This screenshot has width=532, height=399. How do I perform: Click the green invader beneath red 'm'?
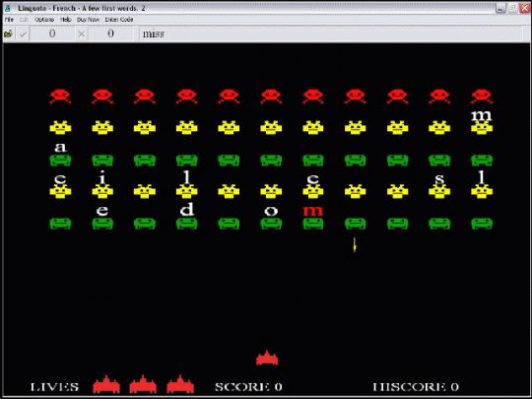coord(313,224)
